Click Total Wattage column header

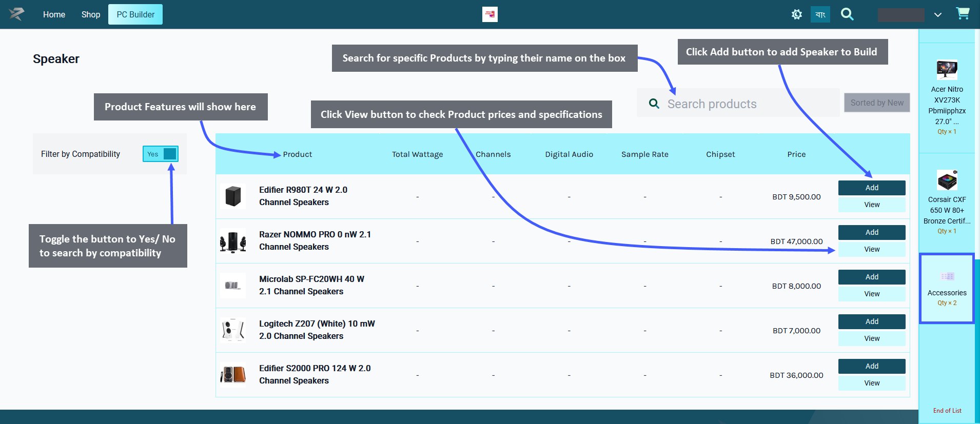point(417,154)
